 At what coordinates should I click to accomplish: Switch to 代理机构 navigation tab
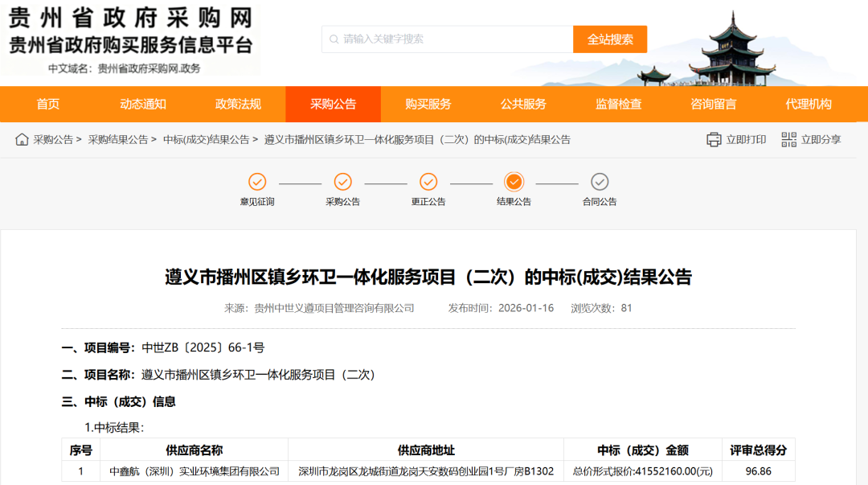click(x=809, y=104)
